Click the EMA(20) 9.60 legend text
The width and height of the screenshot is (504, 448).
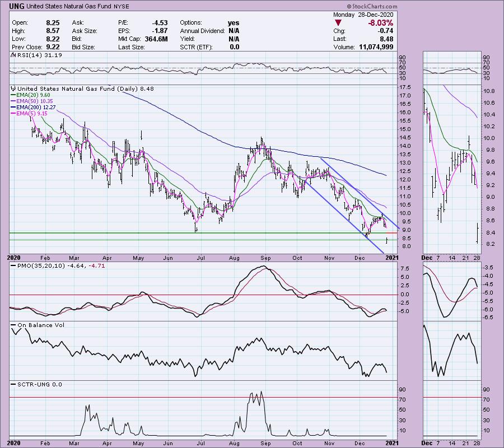33,95
